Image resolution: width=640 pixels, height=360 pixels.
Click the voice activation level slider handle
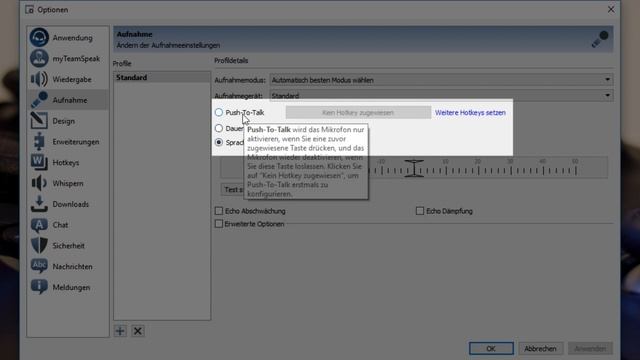click(414, 168)
